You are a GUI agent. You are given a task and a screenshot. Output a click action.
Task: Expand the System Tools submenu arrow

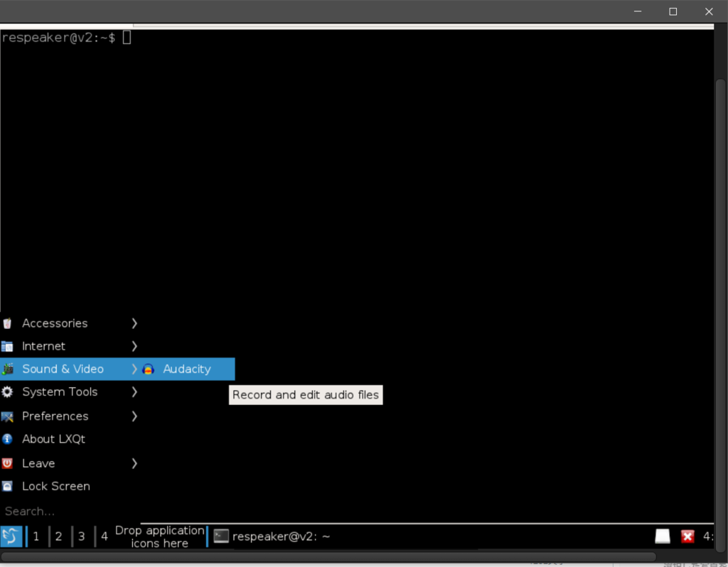pos(134,392)
